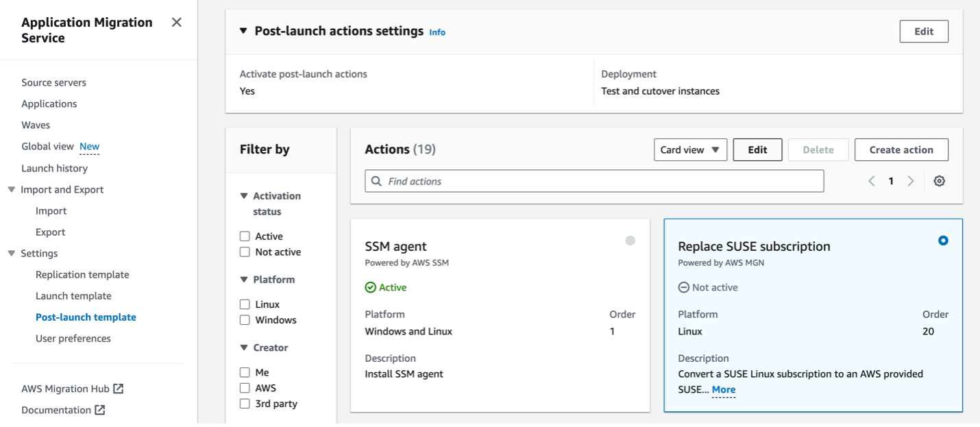Screen dimensions: 980x427
Task: Check the Linux platform filter
Action: click(x=245, y=304)
